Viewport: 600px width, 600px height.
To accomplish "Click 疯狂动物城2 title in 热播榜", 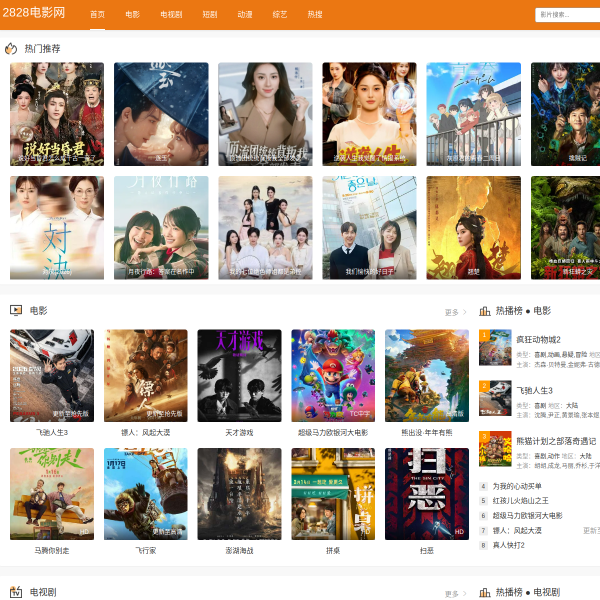I will [x=538, y=339].
